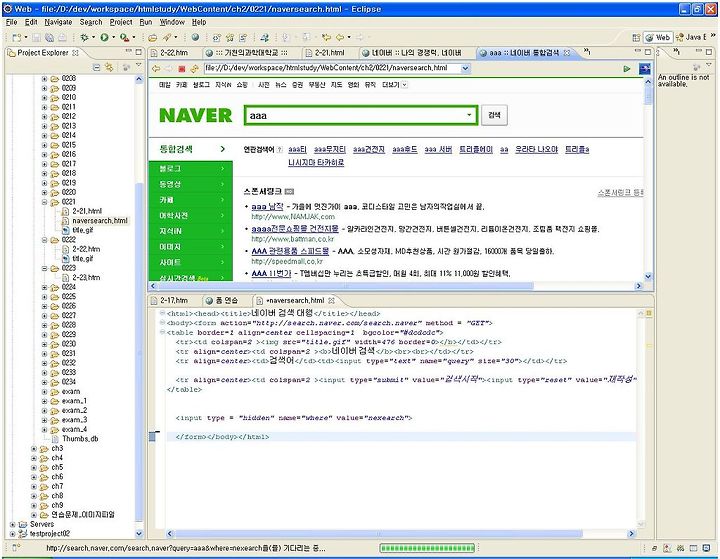Viewport: 720px width, 559px height.
Task: Open the Navigate menu
Action: pos(58,22)
